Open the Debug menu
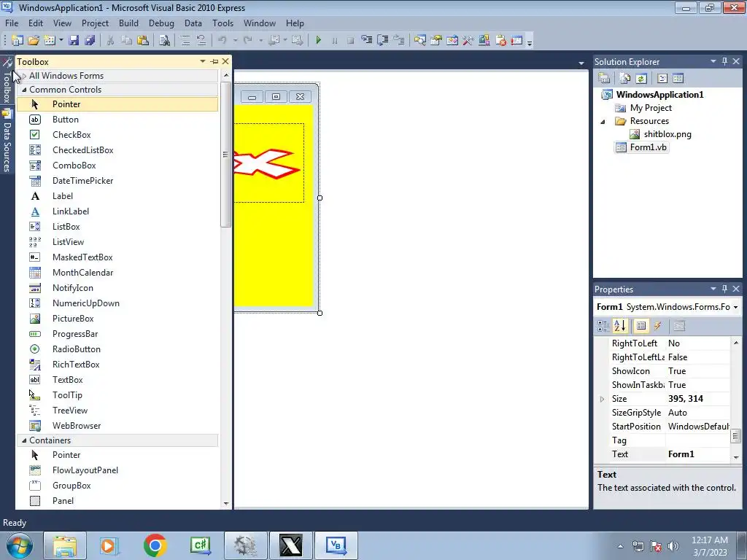This screenshot has height=560, width=747. tap(161, 23)
